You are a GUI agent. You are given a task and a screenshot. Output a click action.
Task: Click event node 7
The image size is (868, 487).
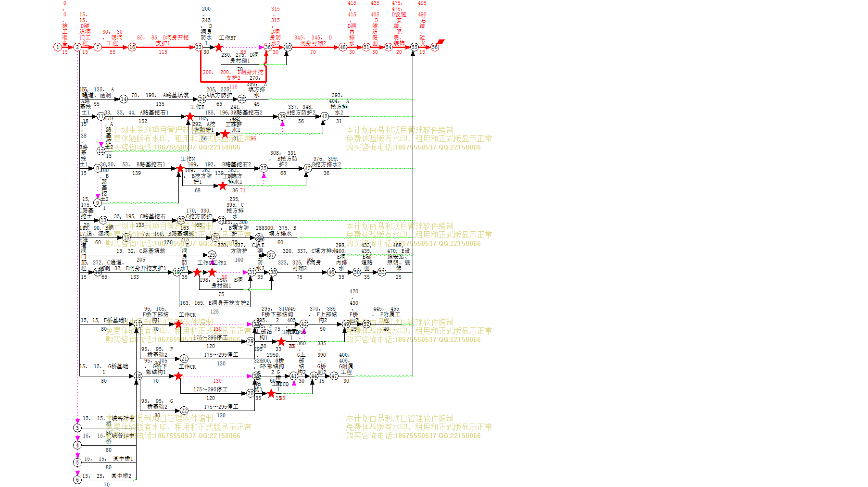click(x=98, y=47)
